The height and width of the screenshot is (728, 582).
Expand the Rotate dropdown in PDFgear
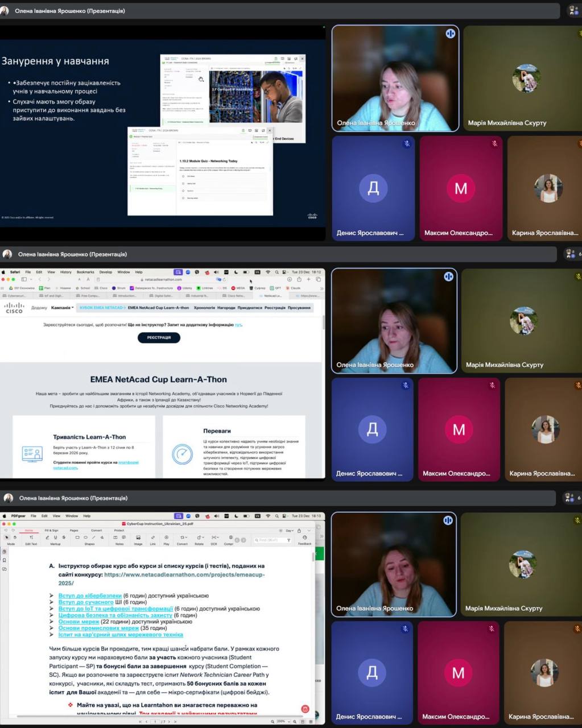click(199, 540)
